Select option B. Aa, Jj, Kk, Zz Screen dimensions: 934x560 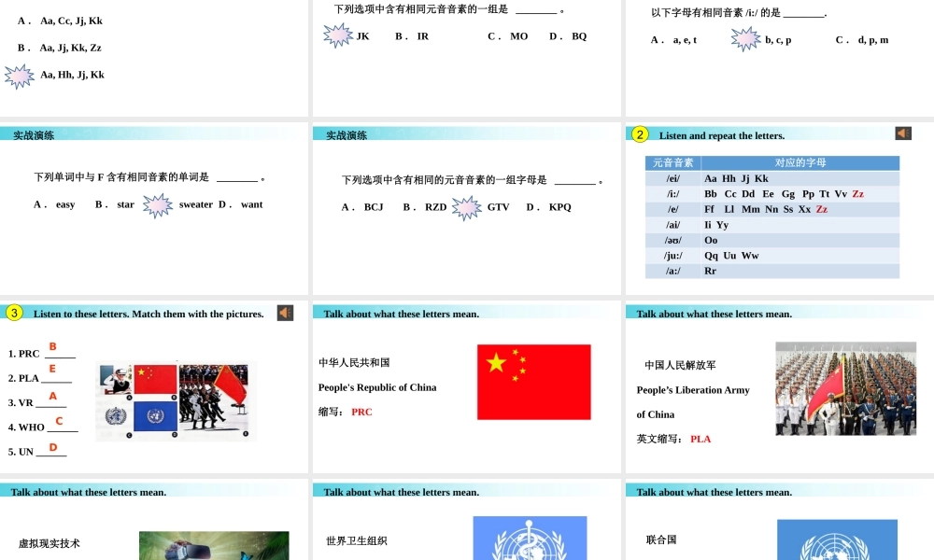point(60,48)
